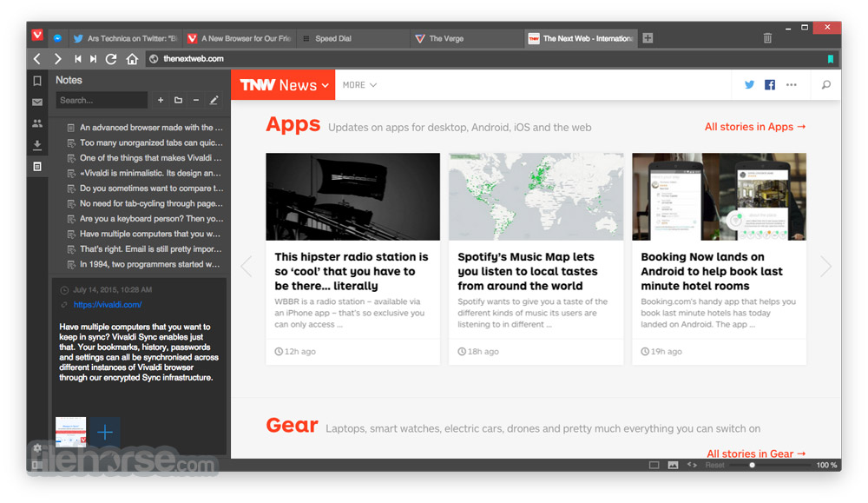
Task: Open TNW Facebook page
Action: pos(769,85)
